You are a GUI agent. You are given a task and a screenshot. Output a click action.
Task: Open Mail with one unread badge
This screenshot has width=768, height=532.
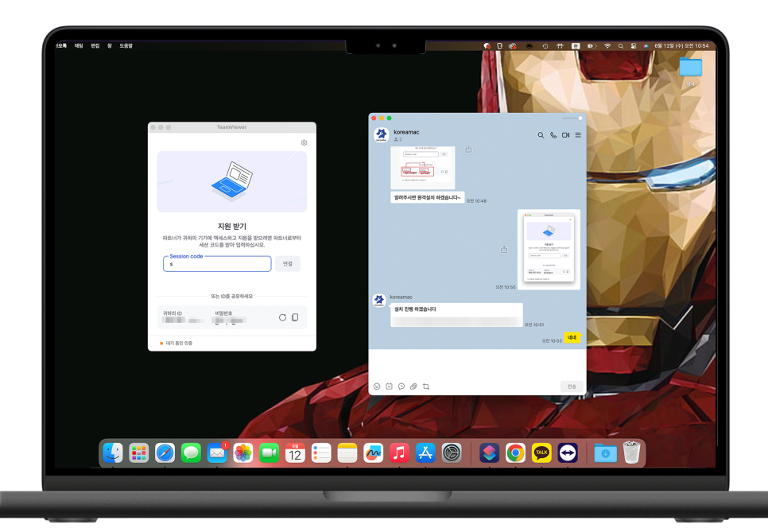click(217, 453)
